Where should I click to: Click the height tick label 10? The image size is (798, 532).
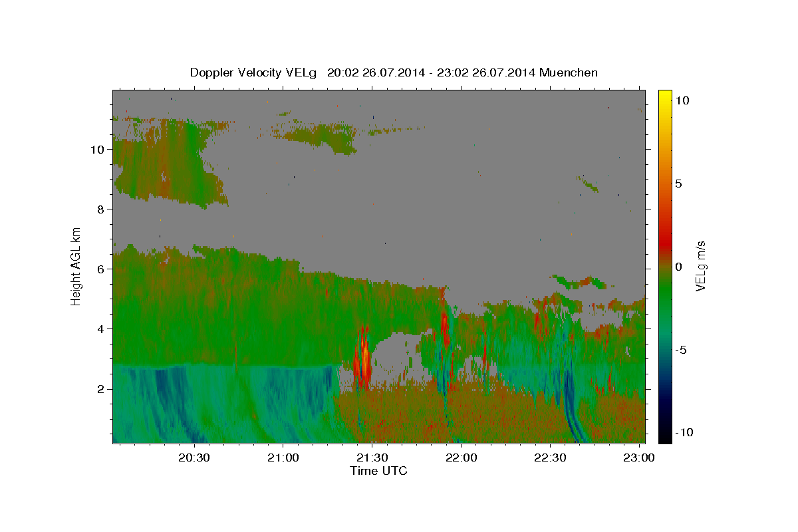click(x=97, y=150)
